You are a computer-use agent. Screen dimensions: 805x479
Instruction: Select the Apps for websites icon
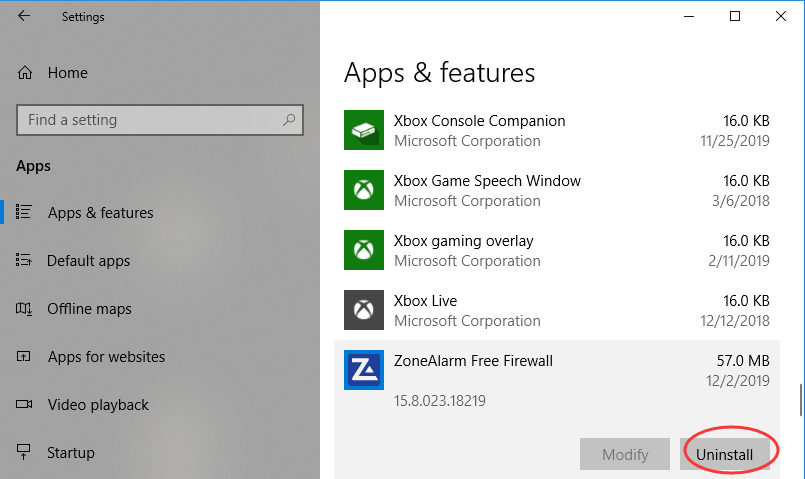click(24, 356)
